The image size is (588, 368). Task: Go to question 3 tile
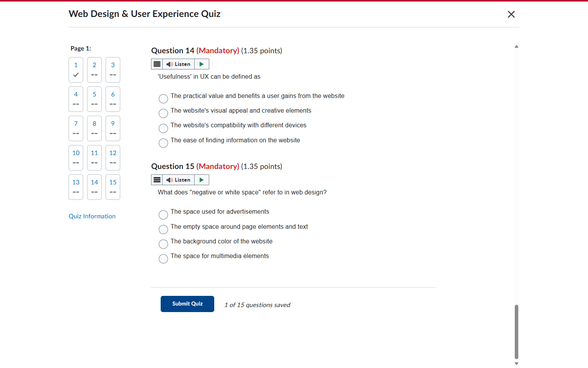point(113,70)
